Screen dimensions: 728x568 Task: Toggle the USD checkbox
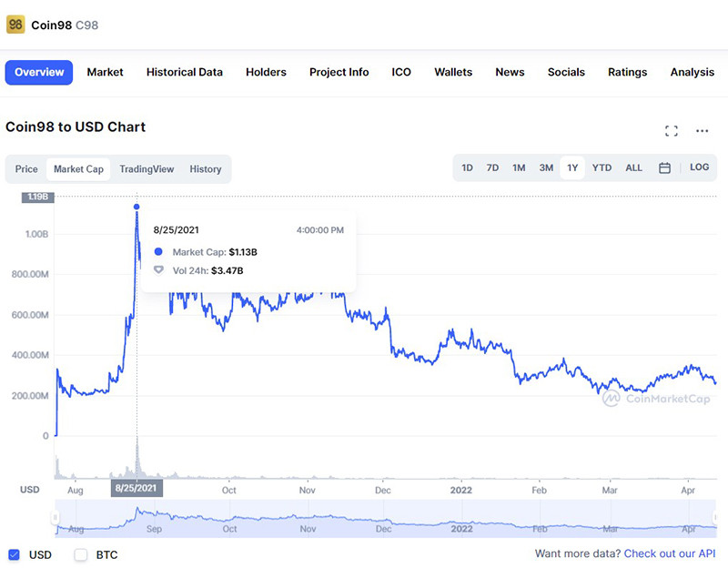point(14,554)
